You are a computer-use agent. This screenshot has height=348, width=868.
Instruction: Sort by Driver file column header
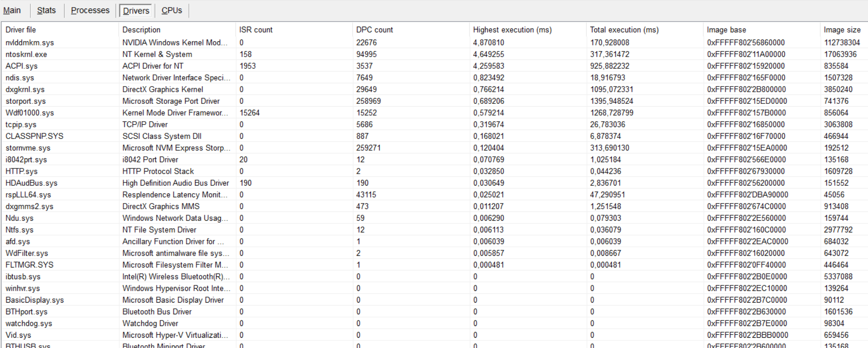point(21,30)
